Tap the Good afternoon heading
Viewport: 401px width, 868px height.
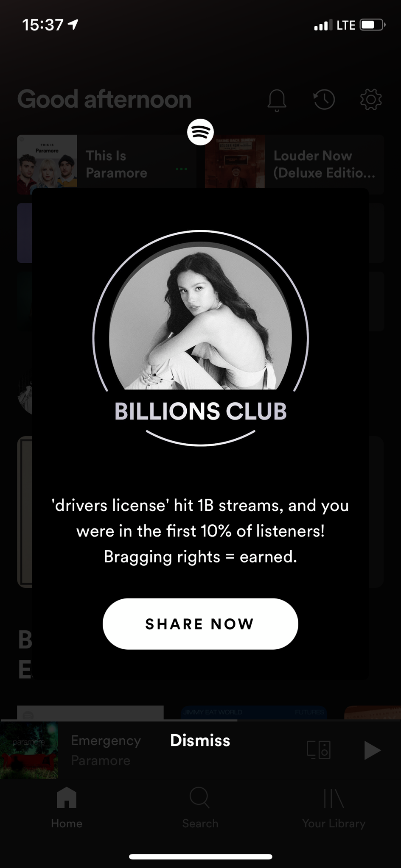pos(104,99)
